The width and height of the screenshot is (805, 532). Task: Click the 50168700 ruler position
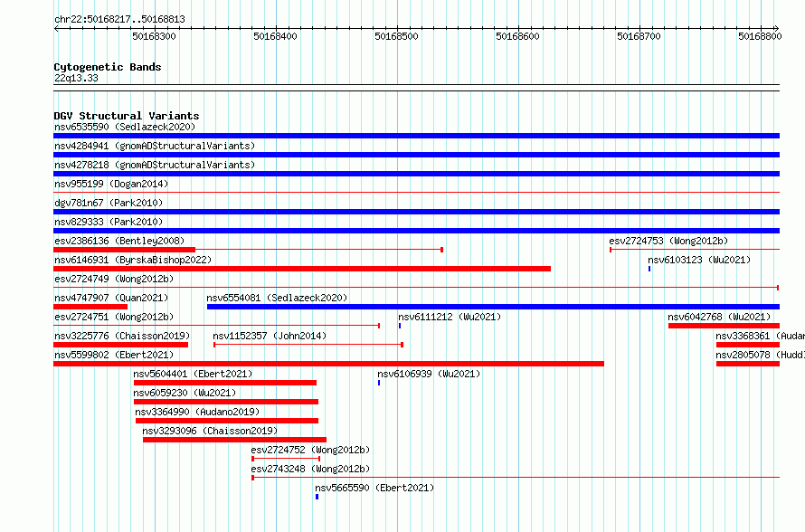coord(639,36)
